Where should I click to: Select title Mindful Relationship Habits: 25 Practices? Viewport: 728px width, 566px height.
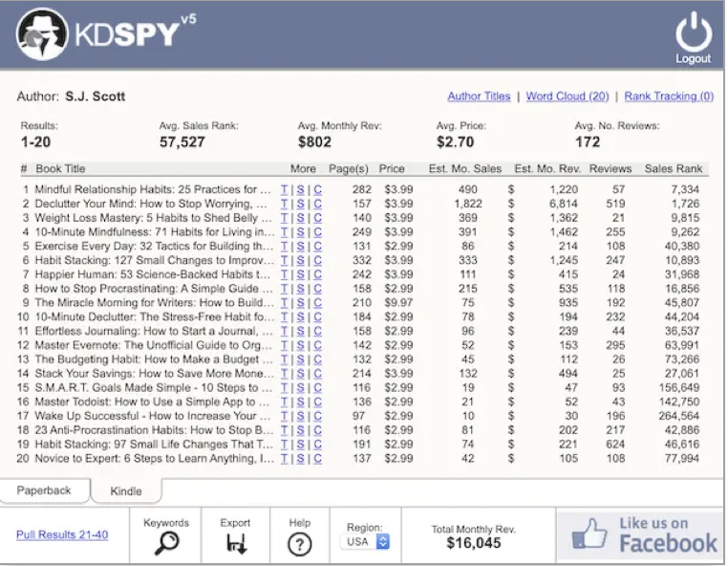(x=153, y=189)
